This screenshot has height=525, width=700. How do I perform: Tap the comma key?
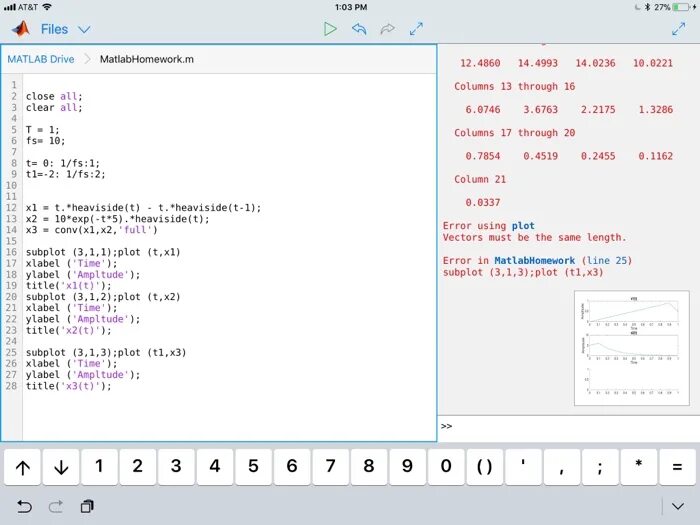(x=562, y=467)
